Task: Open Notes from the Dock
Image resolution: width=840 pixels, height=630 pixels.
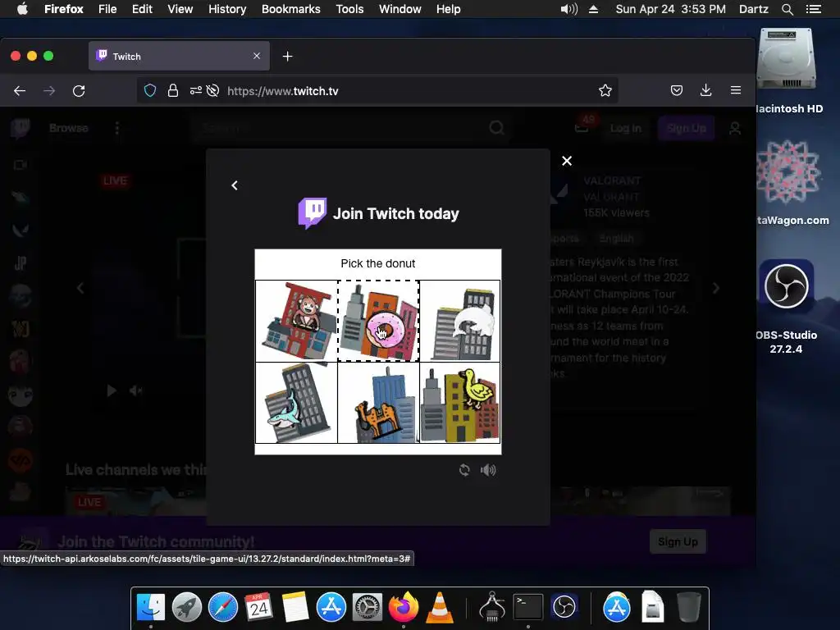Action: tap(295, 607)
